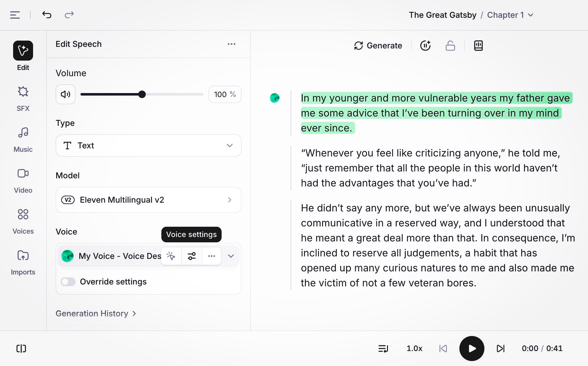The height and width of the screenshot is (366, 588).
Task: Toggle the split view panel icon
Action: coord(21,349)
